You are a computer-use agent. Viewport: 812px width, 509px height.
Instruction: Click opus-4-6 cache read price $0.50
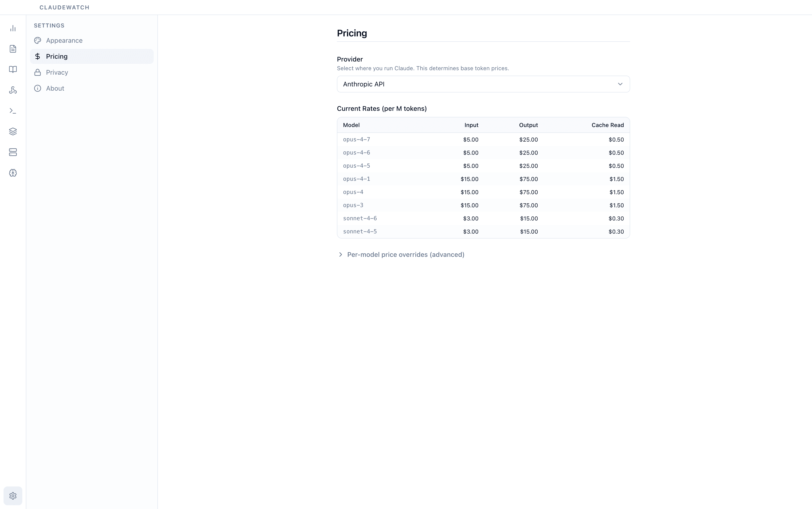(x=616, y=153)
